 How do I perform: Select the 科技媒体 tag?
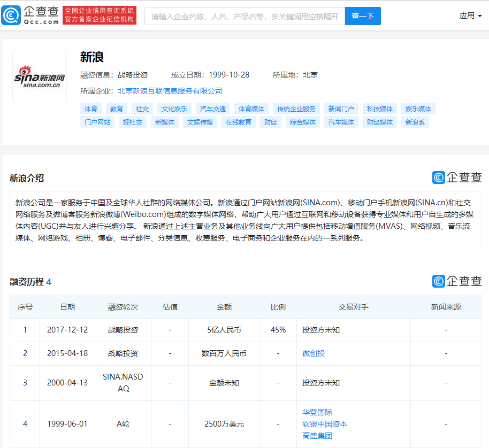click(x=380, y=109)
